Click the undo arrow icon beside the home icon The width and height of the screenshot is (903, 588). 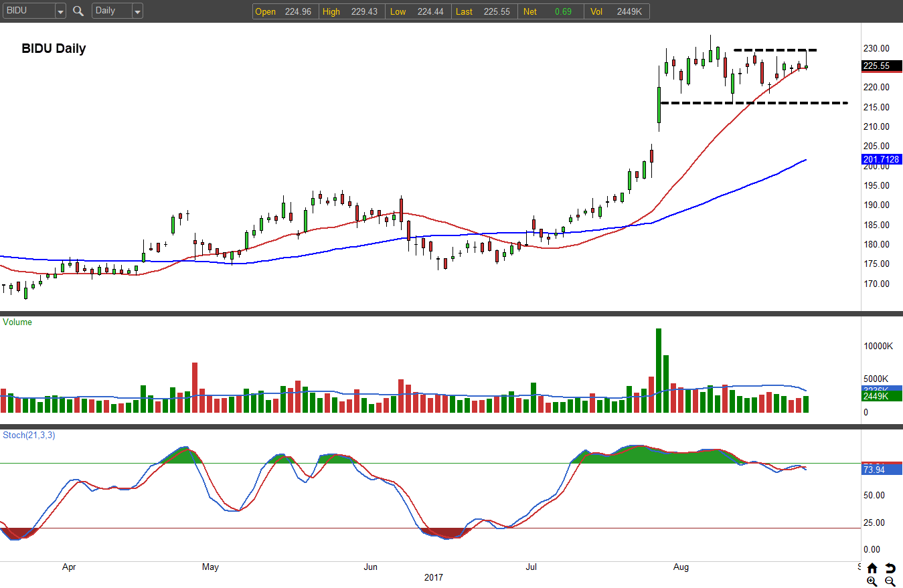click(890, 569)
